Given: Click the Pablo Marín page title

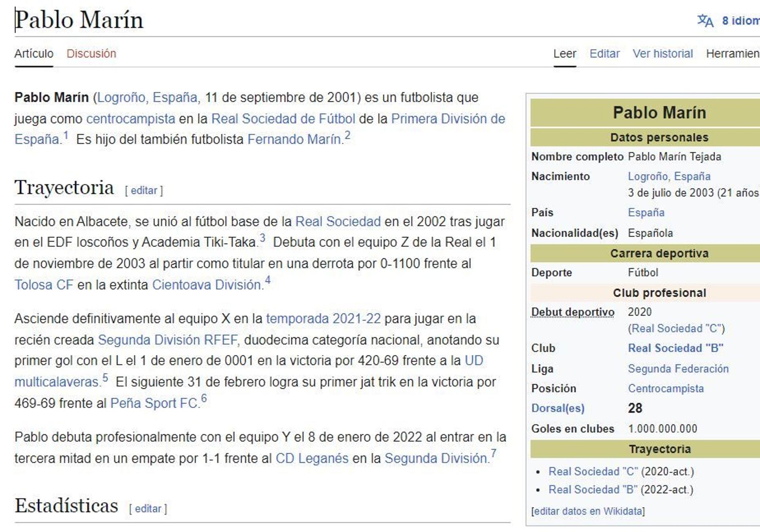Looking at the screenshot, I should point(79,20).
